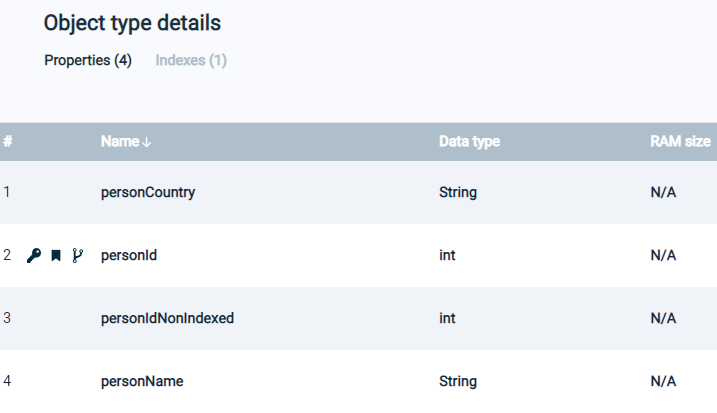717x413 pixels.
Task: Click N/A RAM size for personIdNonIndexed
Action: 663,318
